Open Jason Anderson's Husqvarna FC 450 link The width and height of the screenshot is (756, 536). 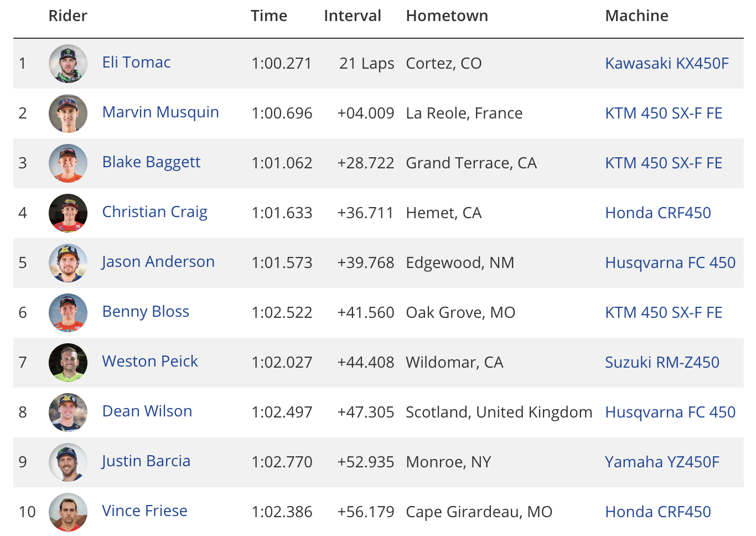(x=670, y=262)
